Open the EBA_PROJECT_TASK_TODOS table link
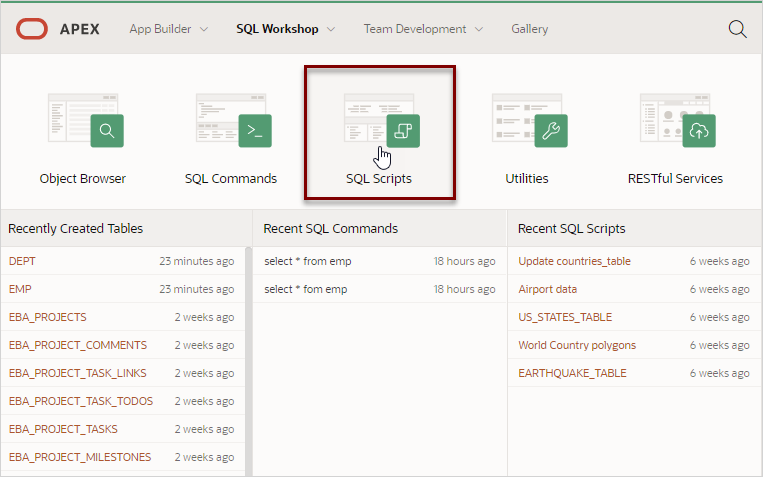 81,401
